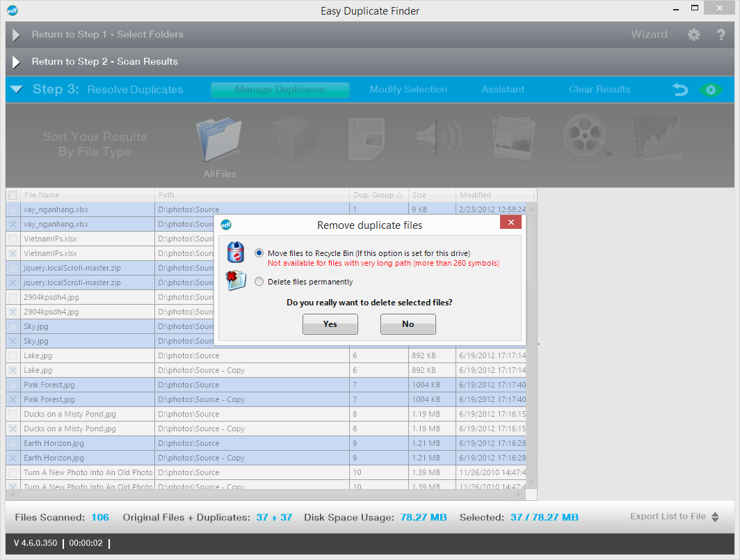The height and width of the screenshot is (560, 740).
Task: Confirm deletion by clicking Yes
Action: (x=330, y=324)
